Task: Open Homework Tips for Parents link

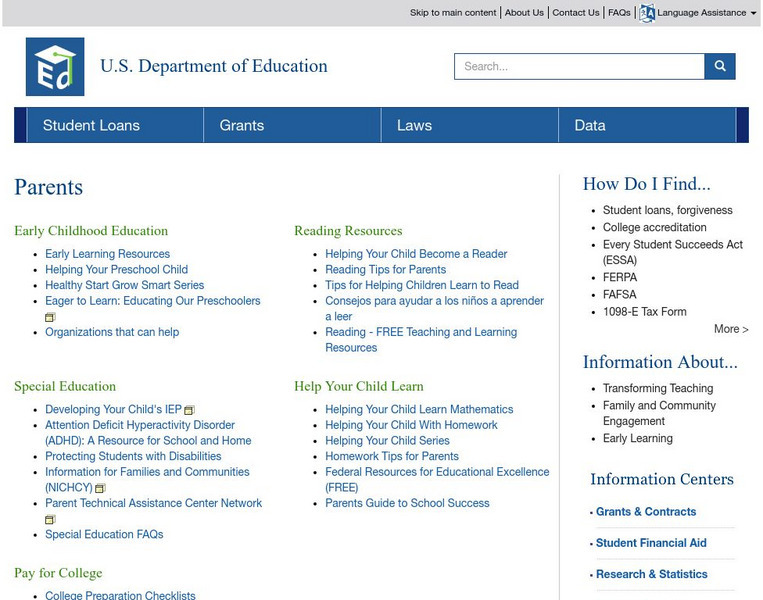Action: 392,456
